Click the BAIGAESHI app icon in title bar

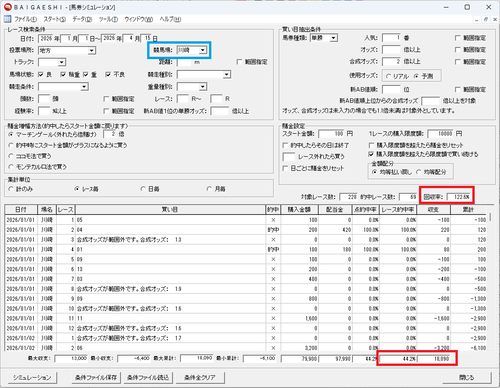click(x=7, y=7)
